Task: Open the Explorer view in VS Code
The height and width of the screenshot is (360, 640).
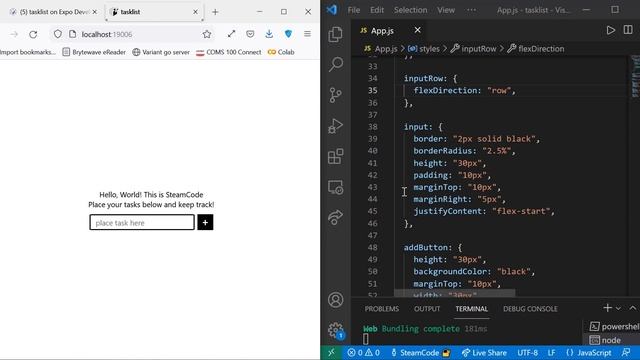Action: [336, 34]
